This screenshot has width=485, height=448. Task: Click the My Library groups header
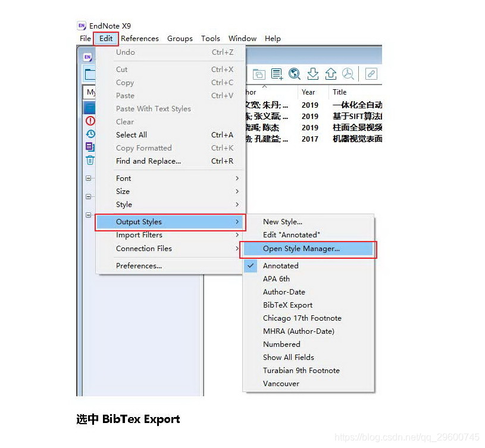coord(90,92)
